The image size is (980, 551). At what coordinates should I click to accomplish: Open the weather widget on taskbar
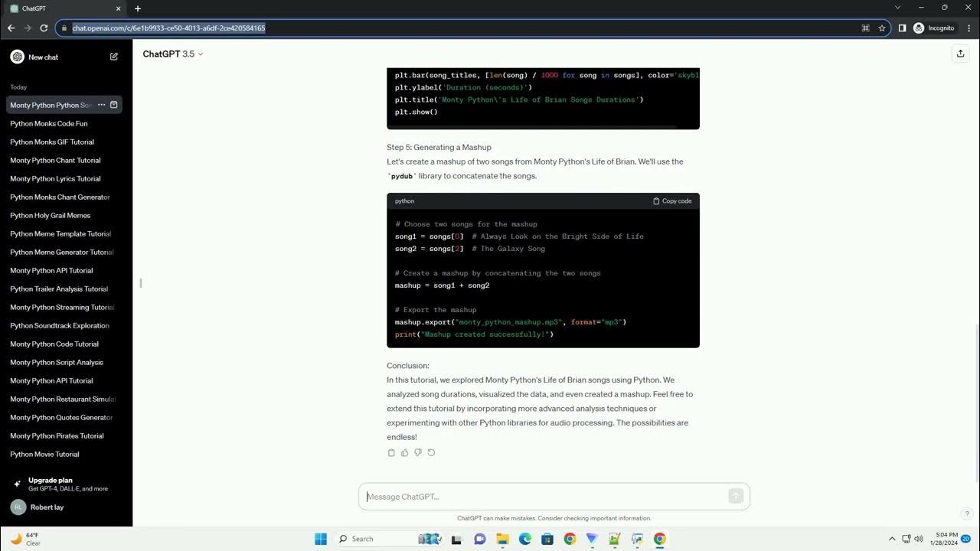25,539
